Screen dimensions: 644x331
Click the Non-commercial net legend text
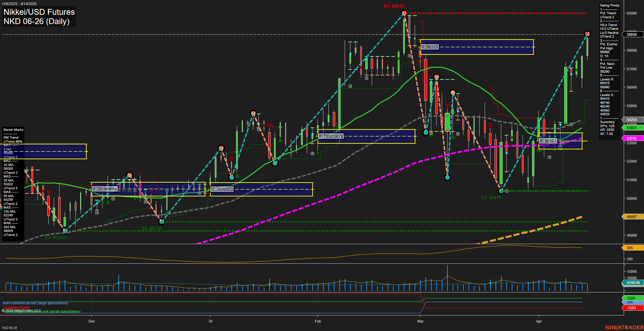pyautogui.click(x=35, y=303)
